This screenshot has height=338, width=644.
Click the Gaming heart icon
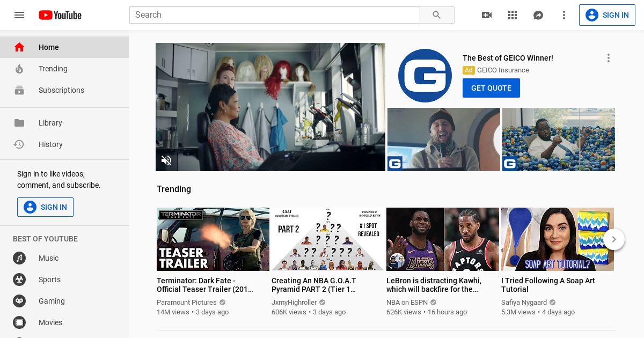click(19, 301)
